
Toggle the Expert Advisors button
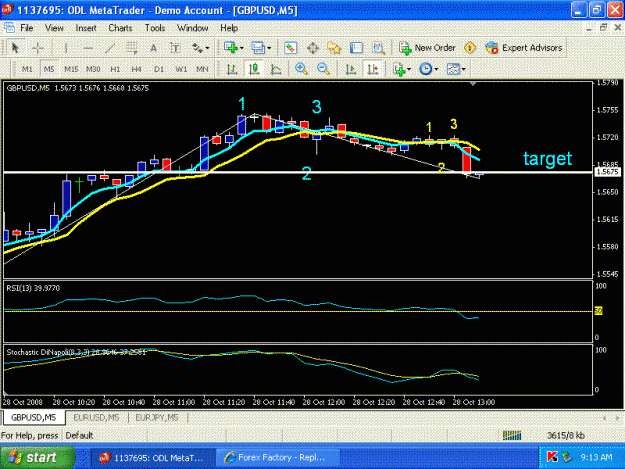524,48
